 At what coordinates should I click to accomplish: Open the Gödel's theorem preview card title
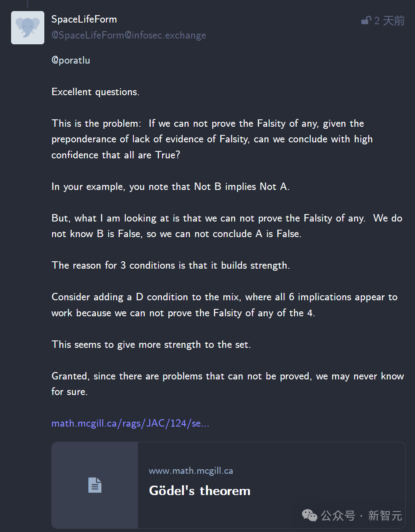tap(199, 491)
